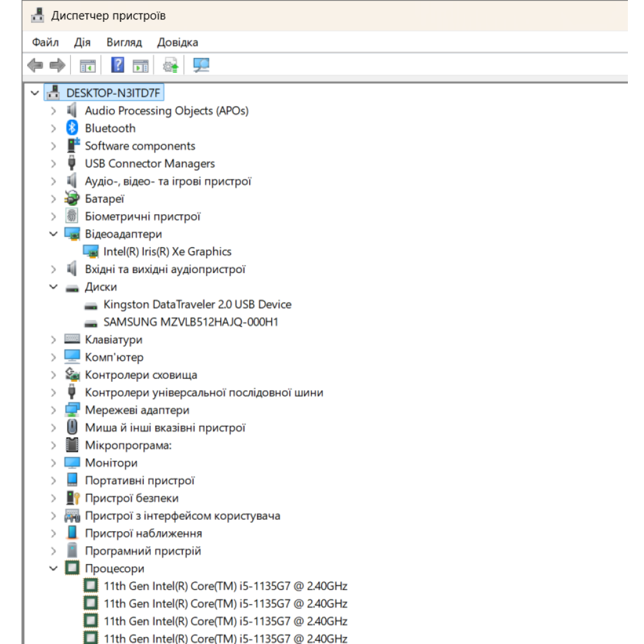Viewport: 644px width, 644px height.
Task: Click the Bluetooth device category icon
Action: coord(72,128)
